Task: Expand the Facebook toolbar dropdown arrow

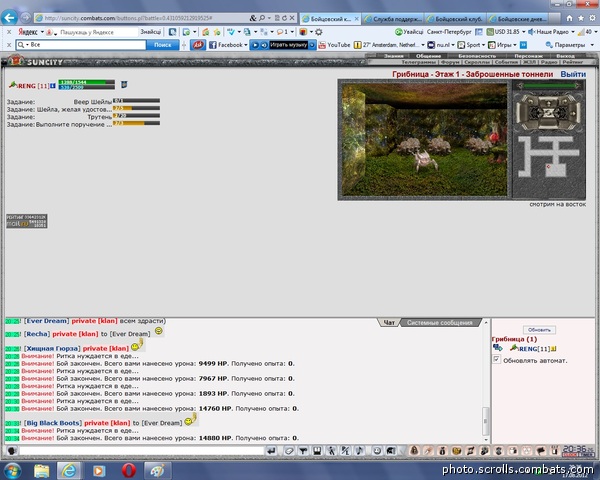Action: click(x=246, y=45)
